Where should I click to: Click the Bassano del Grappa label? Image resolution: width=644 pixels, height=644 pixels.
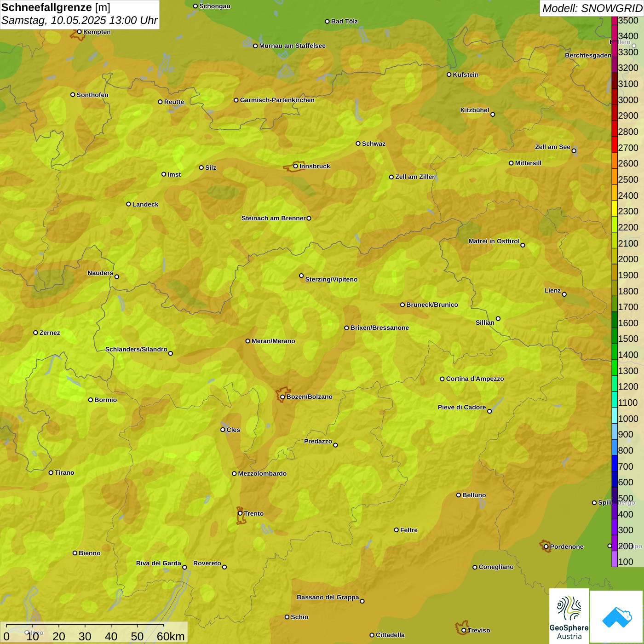(328, 597)
